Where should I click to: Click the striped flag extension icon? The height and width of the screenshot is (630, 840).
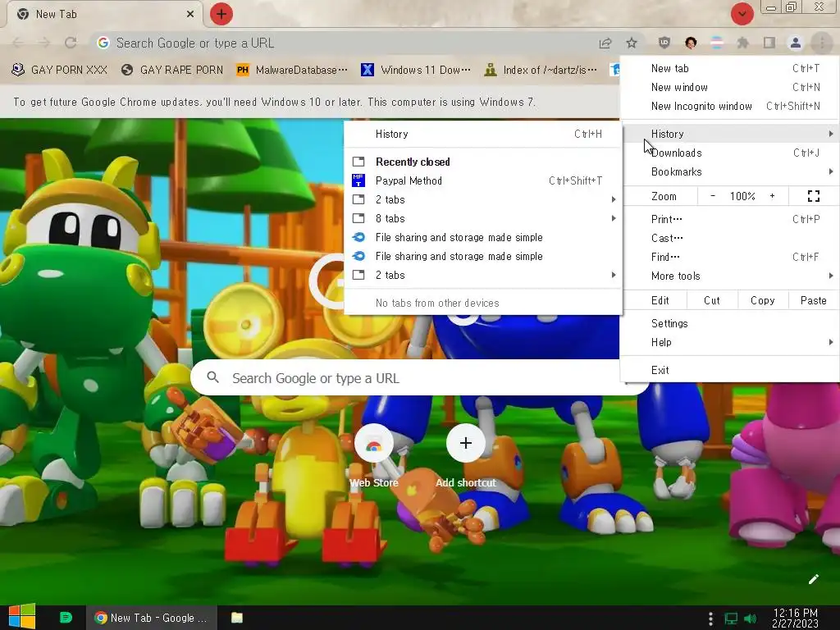tap(717, 43)
